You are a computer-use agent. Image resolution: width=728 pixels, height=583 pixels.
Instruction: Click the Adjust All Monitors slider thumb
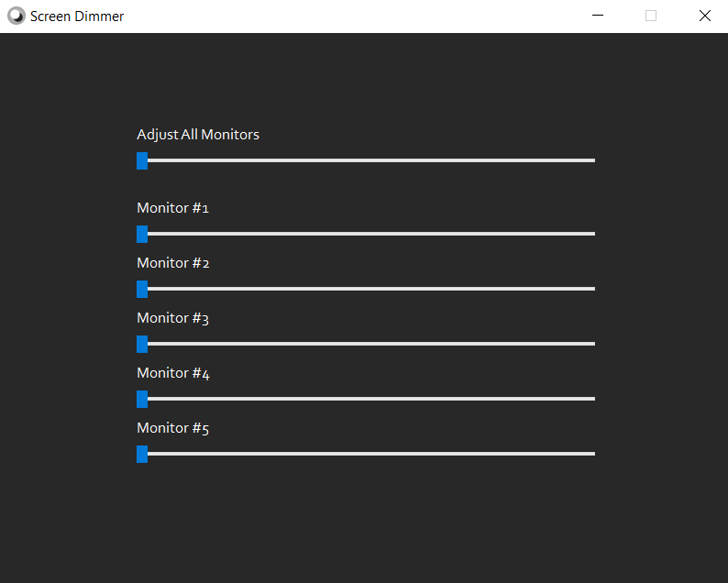click(142, 160)
